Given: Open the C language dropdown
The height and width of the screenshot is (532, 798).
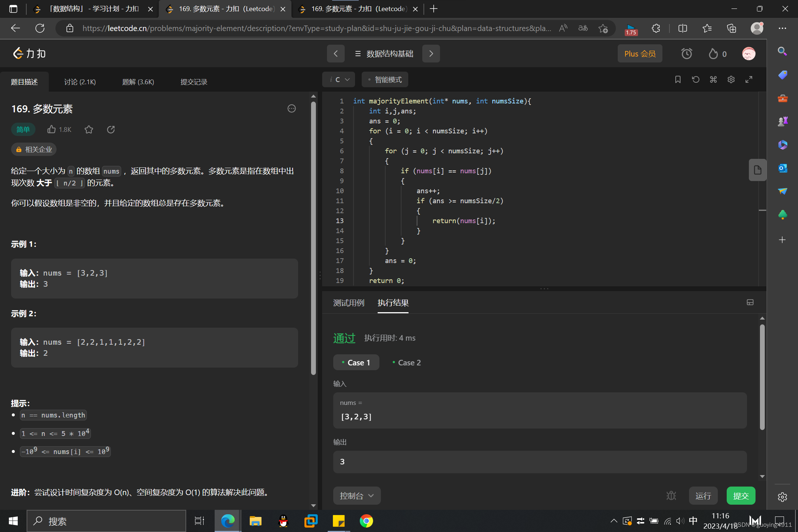Looking at the screenshot, I should point(339,79).
